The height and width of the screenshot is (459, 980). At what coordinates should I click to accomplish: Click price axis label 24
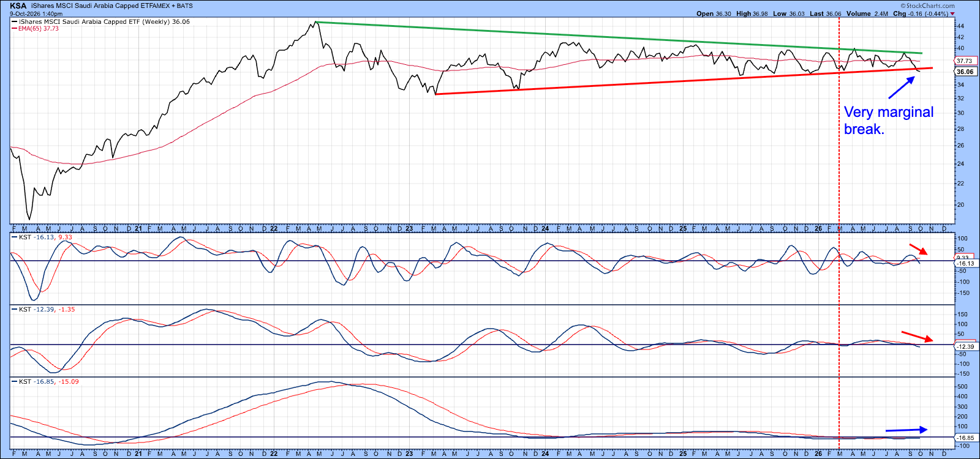point(960,163)
